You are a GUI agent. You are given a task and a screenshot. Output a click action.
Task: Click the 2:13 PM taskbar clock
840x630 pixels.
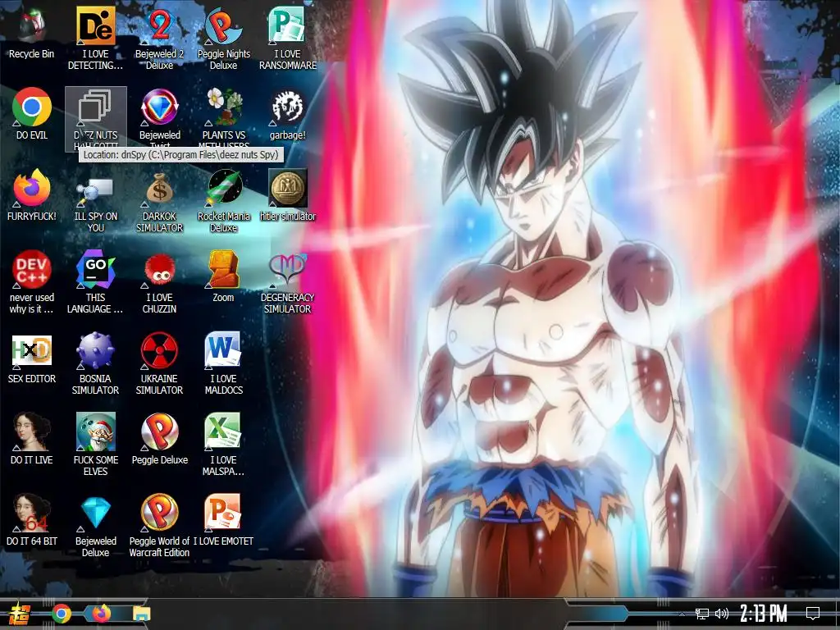[764, 613]
